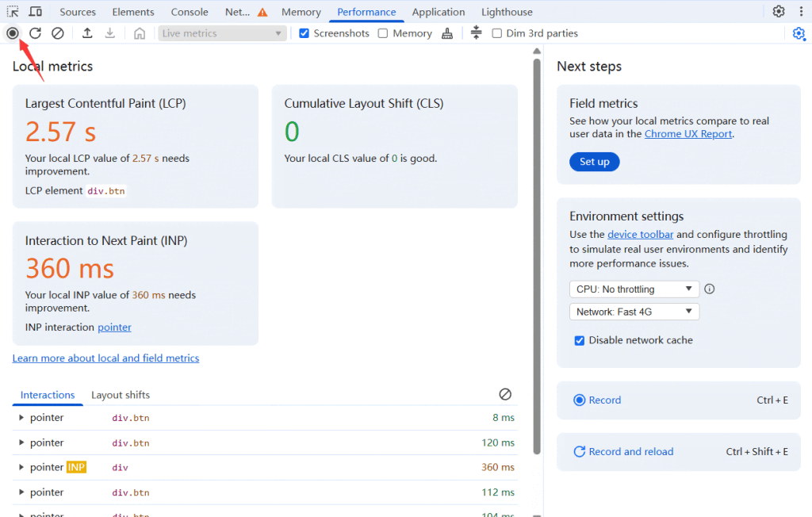Click the vertical scrollbar in metrics panel
Viewport: 812px width, 517px height.
point(537,256)
